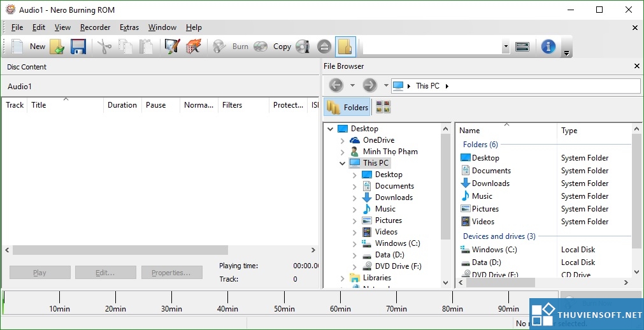The width and height of the screenshot is (644, 330).
Task: Click the burning building Nero Express icon
Action: point(193,47)
